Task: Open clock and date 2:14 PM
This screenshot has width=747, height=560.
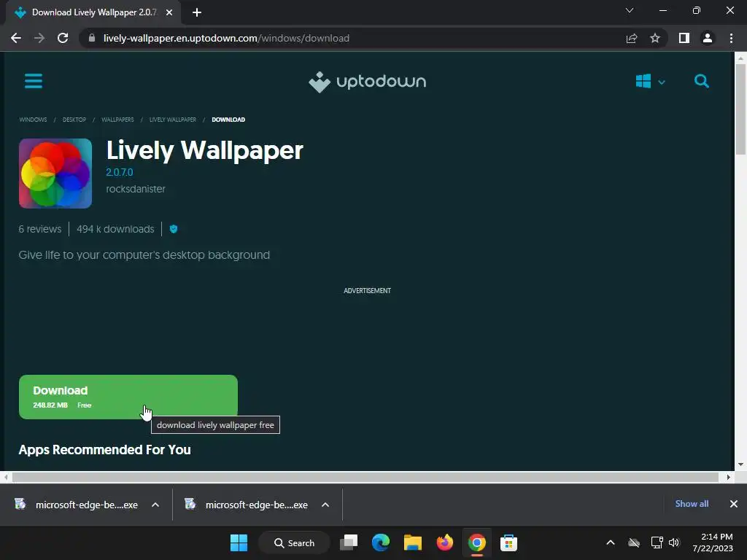Action: tap(713, 542)
